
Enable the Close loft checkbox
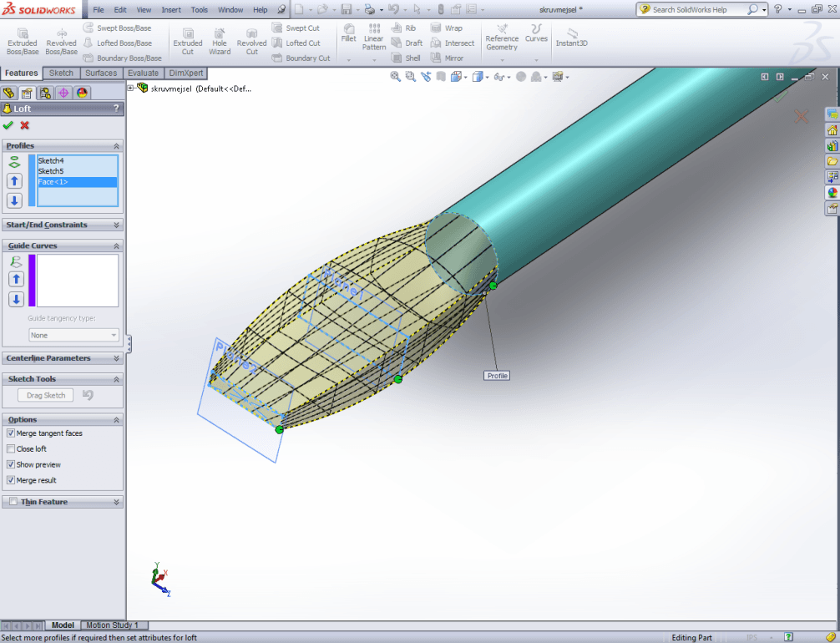pos(11,448)
